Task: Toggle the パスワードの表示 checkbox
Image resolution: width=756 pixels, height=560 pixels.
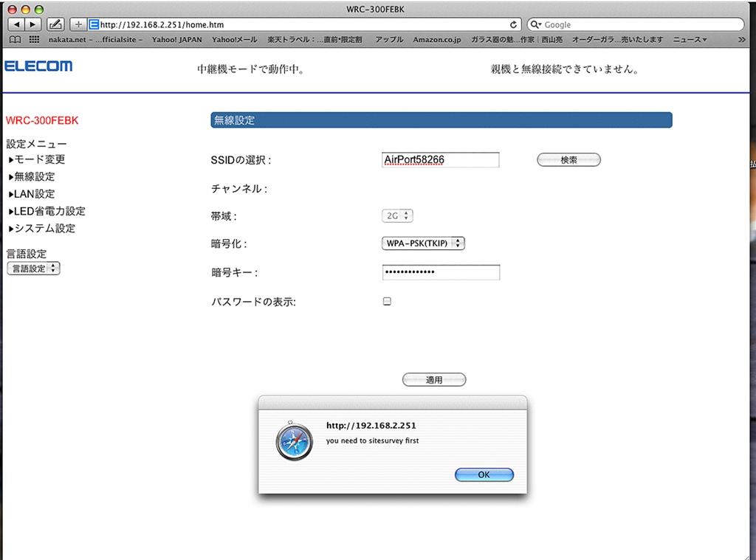Action: pos(387,301)
